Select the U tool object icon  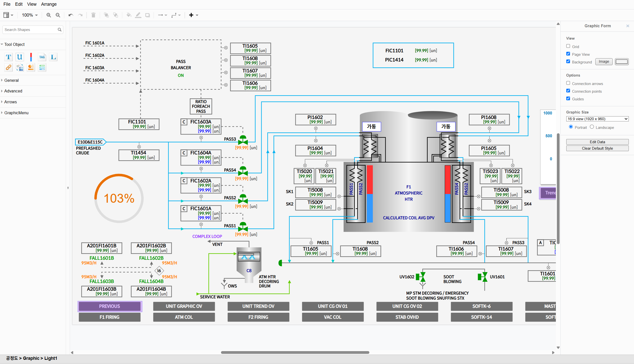click(20, 57)
